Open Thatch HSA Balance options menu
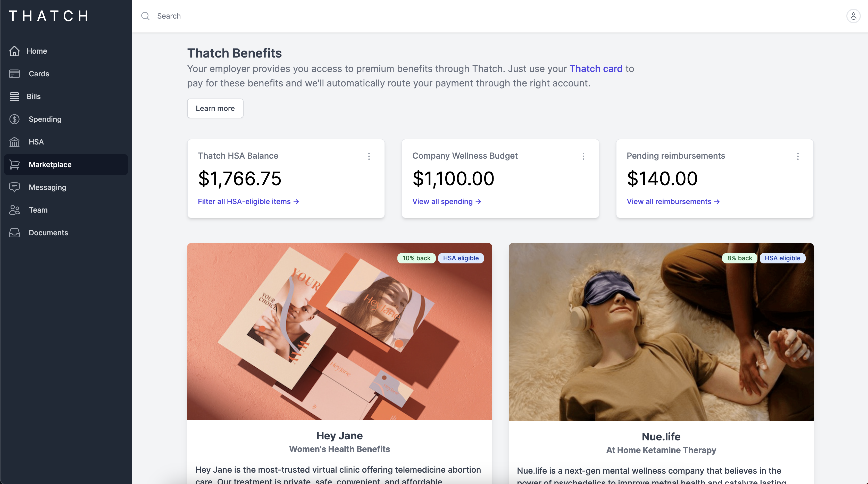This screenshot has width=868, height=484. [369, 156]
